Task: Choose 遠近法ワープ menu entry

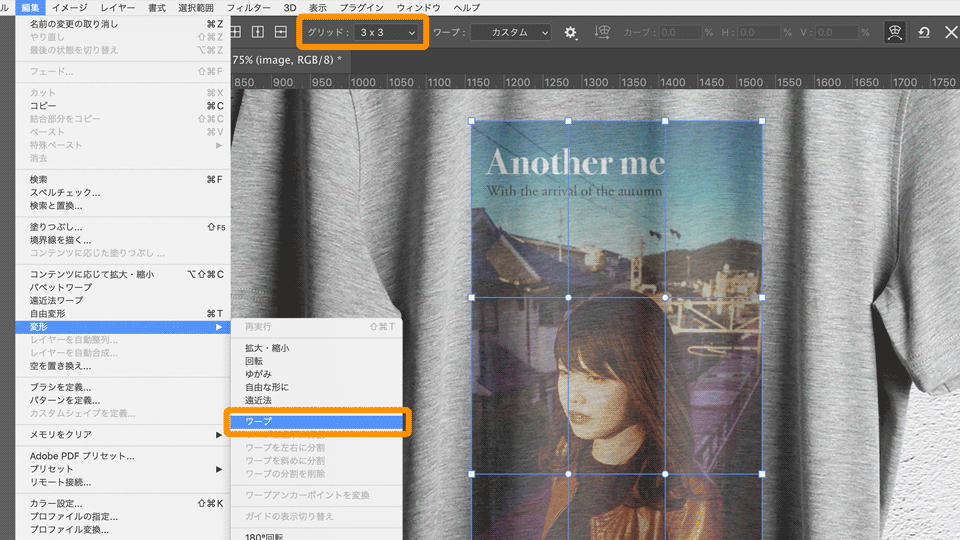Action: click(123, 301)
